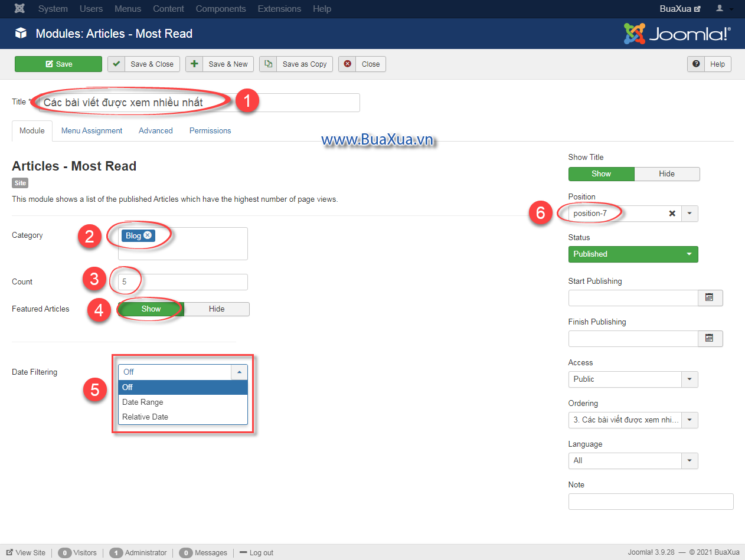Viewport: 745px width, 560px height.
Task: Click the Note input field
Action: click(651, 502)
